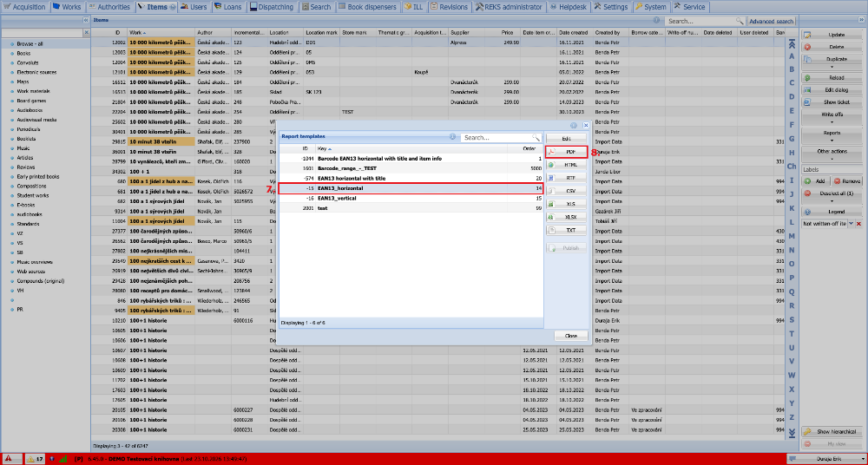Open Dispatching tab
This screenshot has width=868, height=465.
[x=272, y=7]
